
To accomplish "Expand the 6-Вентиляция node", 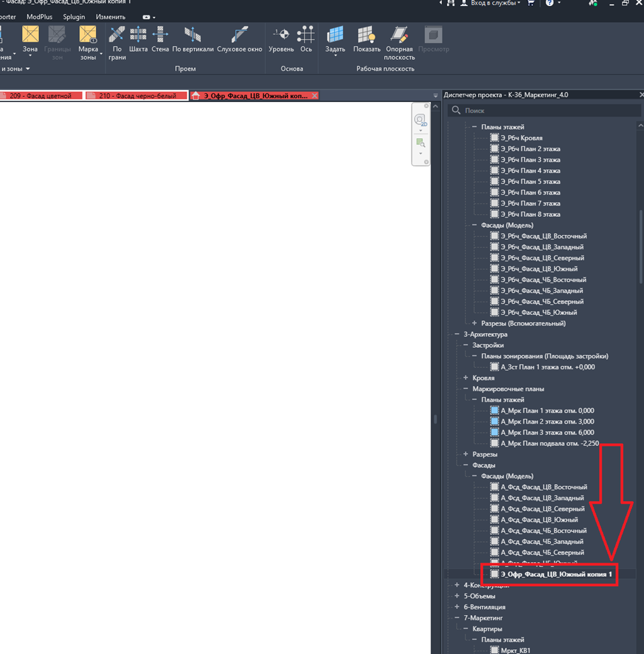I will 457,606.
